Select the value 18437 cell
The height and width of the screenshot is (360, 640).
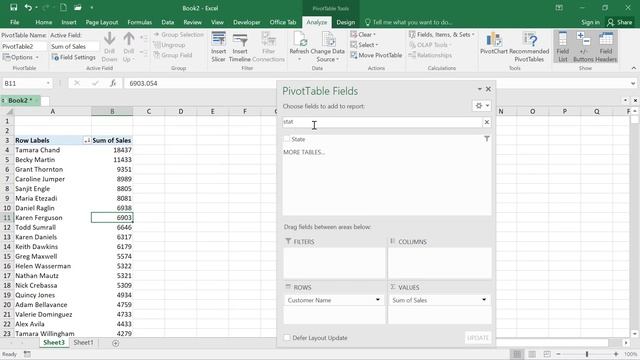(112, 150)
